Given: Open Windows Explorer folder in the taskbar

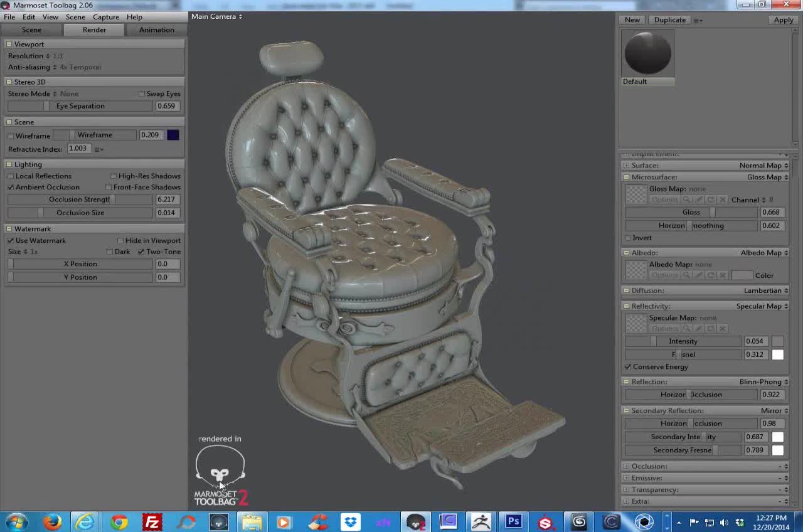Looking at the screenshot, I should click(x=252, y=522).
